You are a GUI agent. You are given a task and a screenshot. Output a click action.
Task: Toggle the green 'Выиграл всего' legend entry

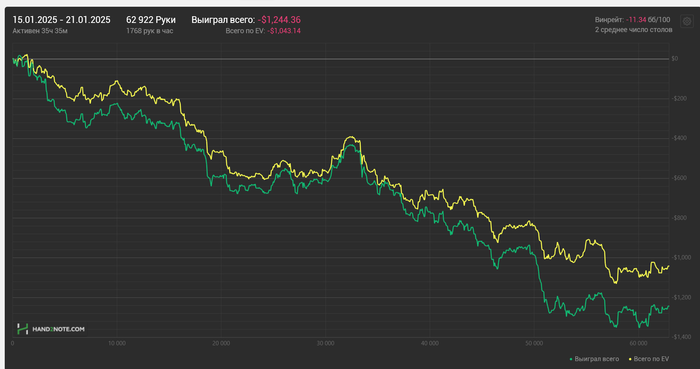595,359
